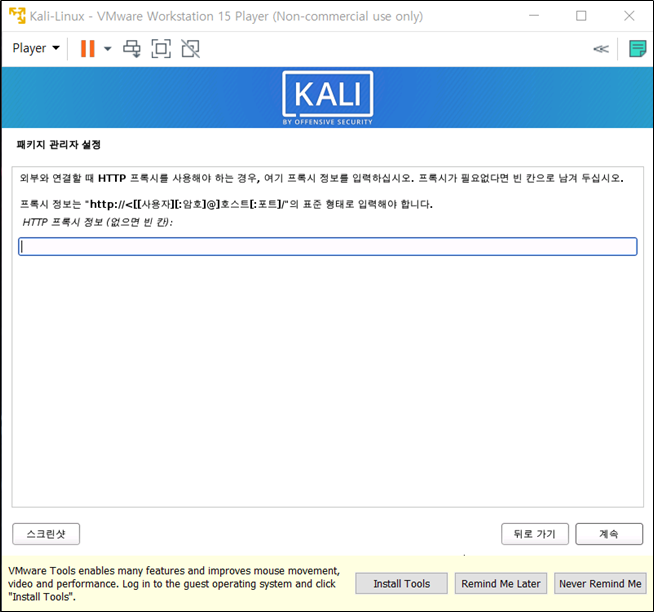Enter full screen mode icon

pyautogui.click(x=161, y=48)
